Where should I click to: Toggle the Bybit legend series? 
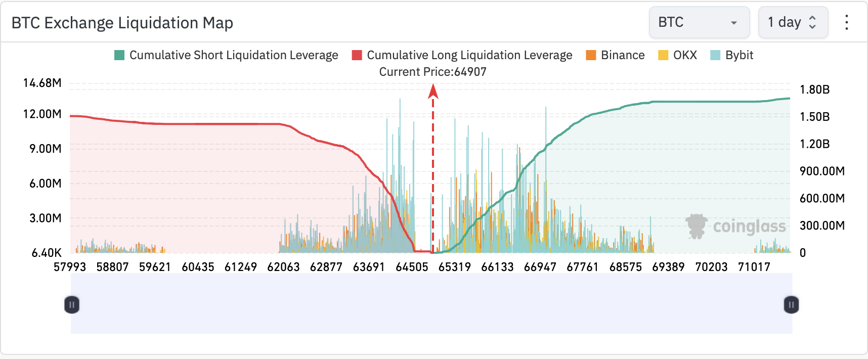pyautogui.click(x=731, y=55)
